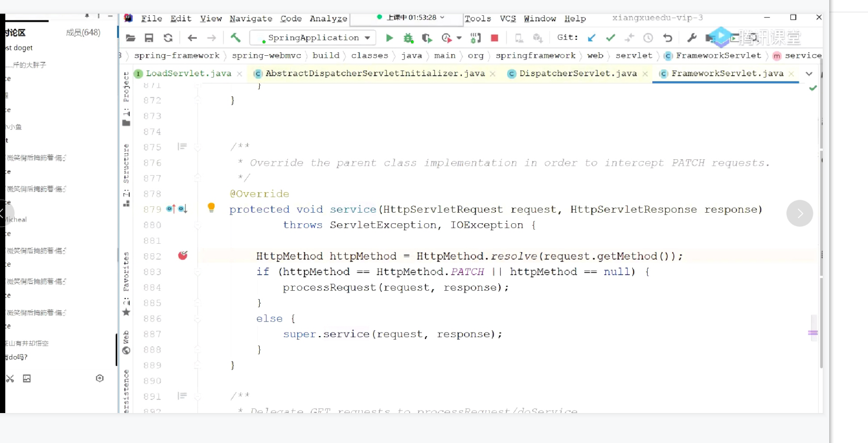Open the VCS menu

[x=508, y=19]
